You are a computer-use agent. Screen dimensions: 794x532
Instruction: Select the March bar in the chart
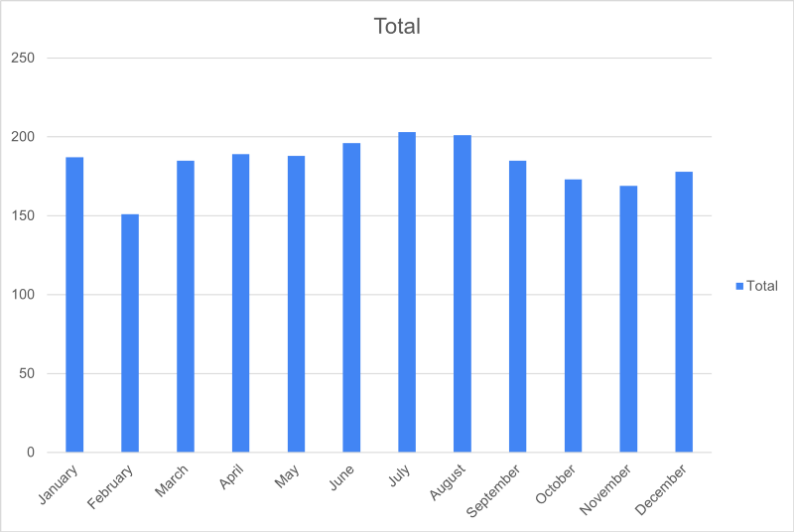point(186,306)
